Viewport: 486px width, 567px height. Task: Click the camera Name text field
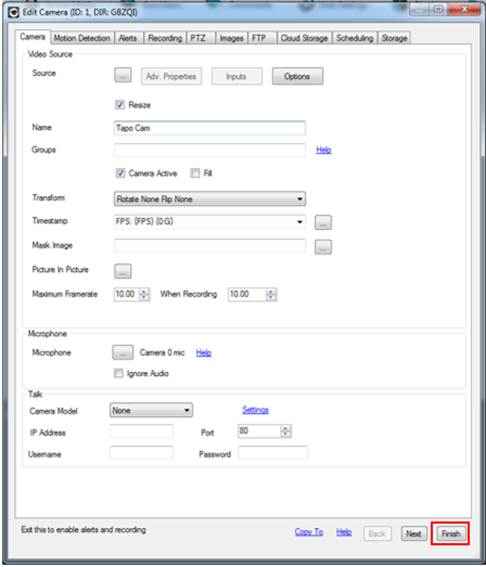[210, 128]
